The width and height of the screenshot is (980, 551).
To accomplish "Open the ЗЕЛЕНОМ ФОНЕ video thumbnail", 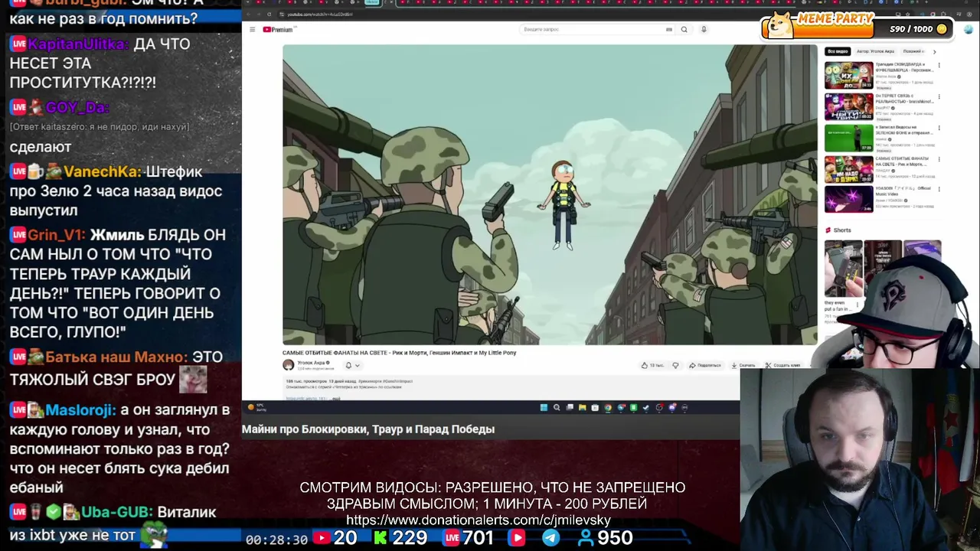I will [x=848, y=138].
